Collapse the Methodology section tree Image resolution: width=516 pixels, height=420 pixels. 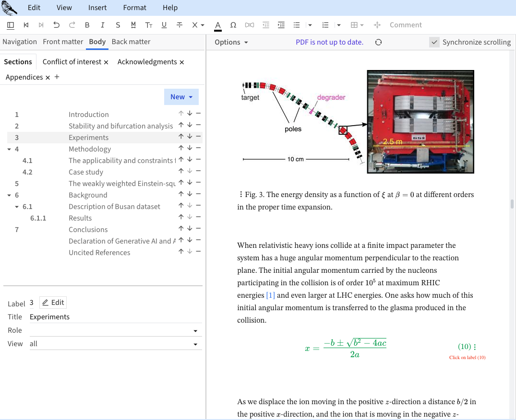10,149
